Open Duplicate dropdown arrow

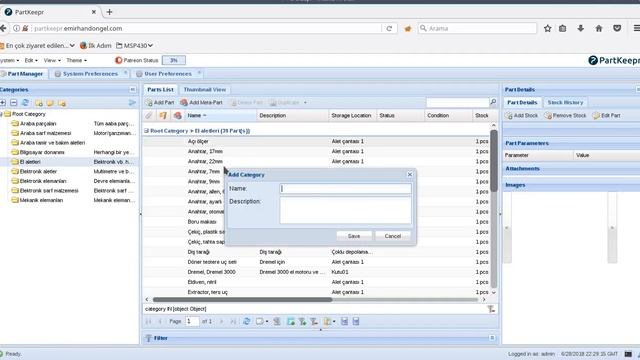(305, 103)
